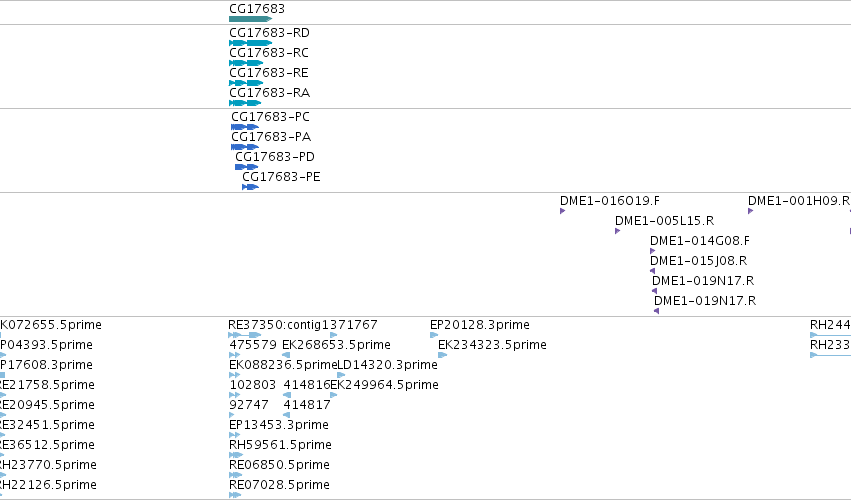This screenshot has width=851, height=500.
Task: Select the DME1-005L15.R marker
Action: pyautogui.click(x=618, y=231)
